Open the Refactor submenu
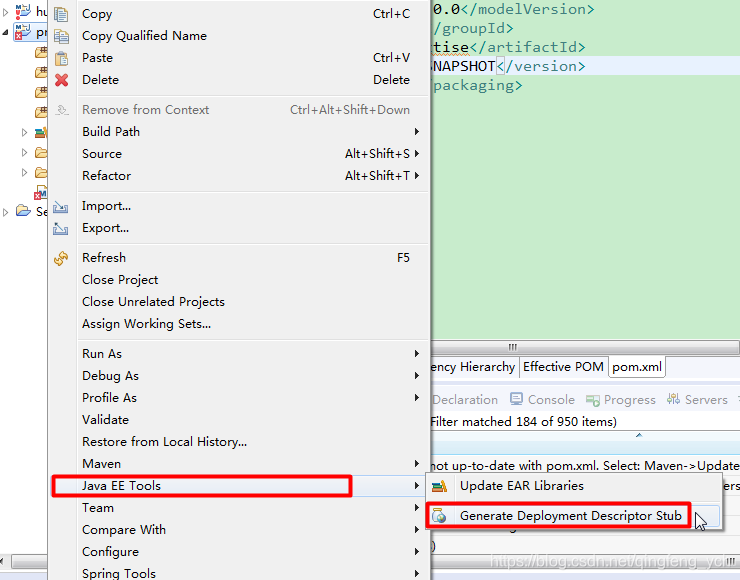The image size is (740, 580). (240, 176)
